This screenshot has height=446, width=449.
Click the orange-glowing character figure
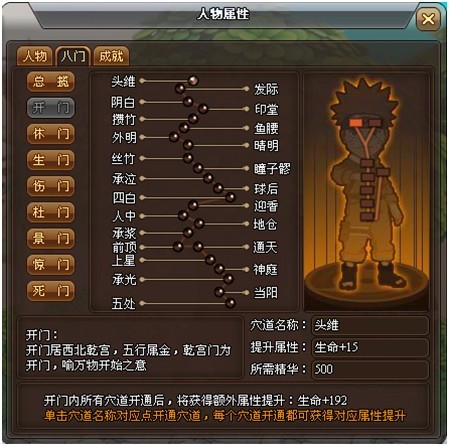pos(365,184)
